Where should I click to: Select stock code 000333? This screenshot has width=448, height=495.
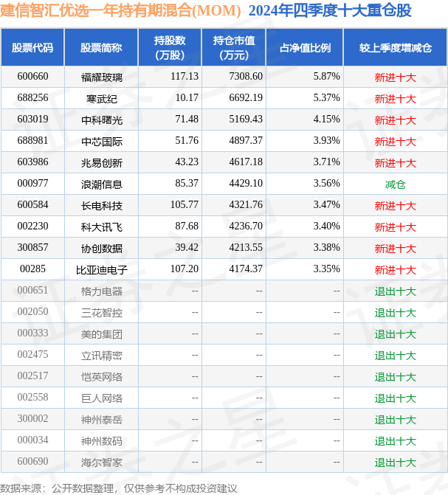pos(33,333)
